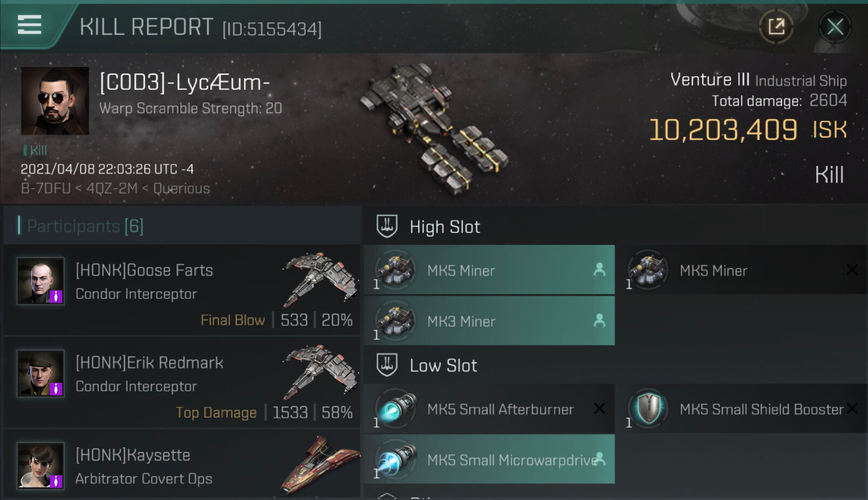Select the MK5 Small Afterburner module icon

tap(396, 409)
